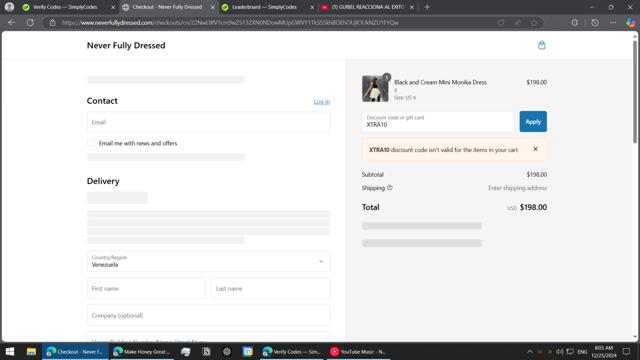Open the notification center icon
Image resolution: width=640 pixels, height=360 pixels.
(626, 351)
